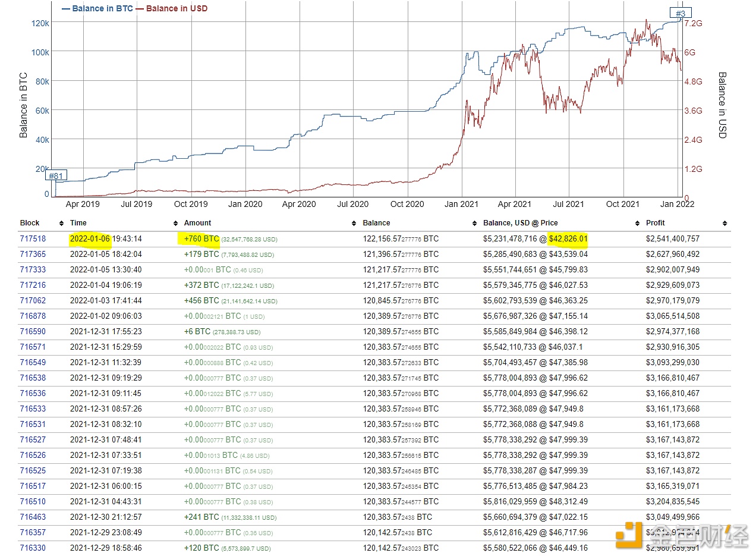Select the #81 rank marker on chart
Screen dimensions: 756x556
pyautogui.click(x=56, y=175)
